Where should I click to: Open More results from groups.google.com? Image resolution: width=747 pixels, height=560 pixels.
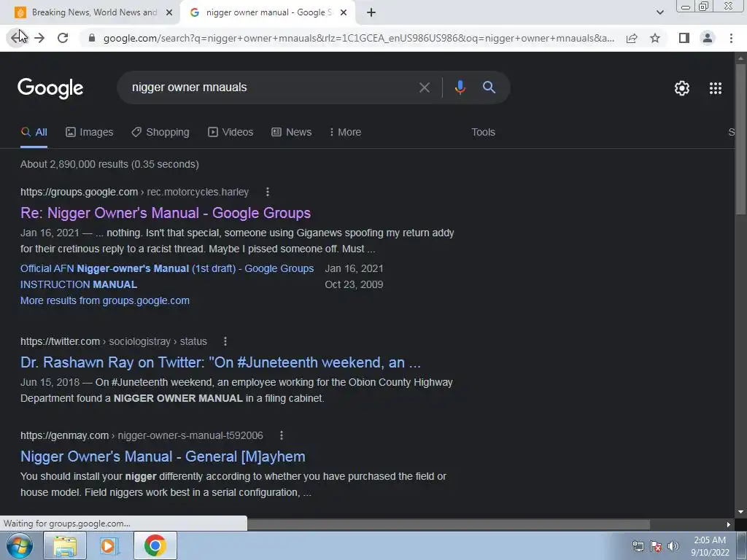click(x=105, y=300)
